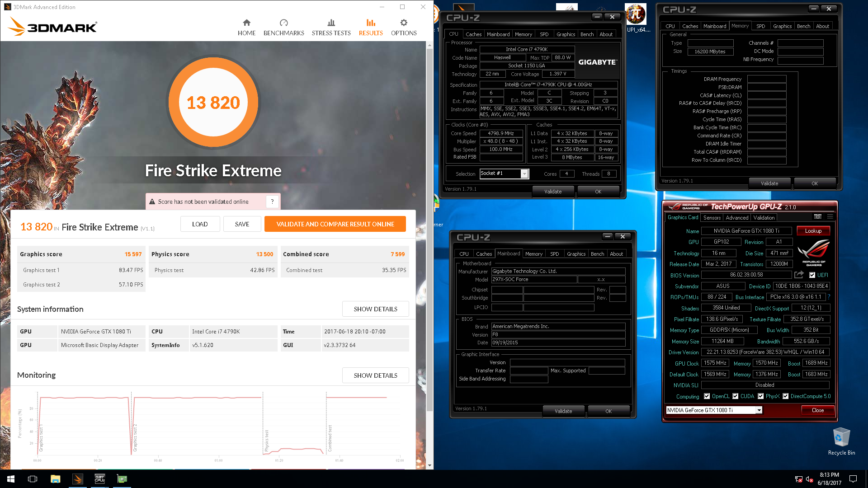Click Validate in CPU-Z Mainboard window
868x488 pixels.
[x=563, y=411]
